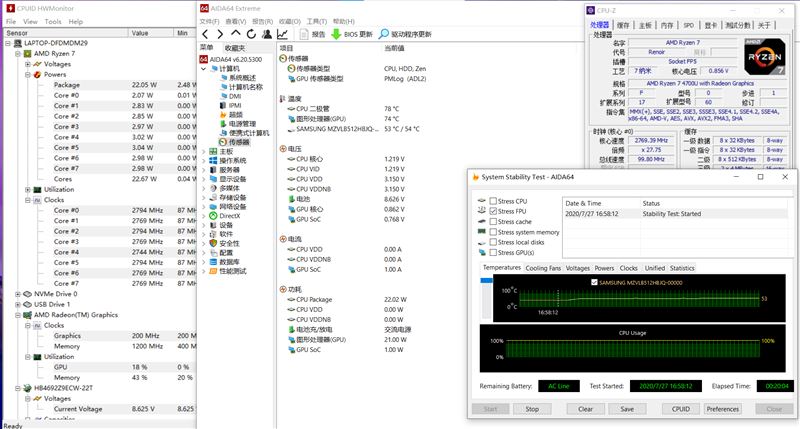This screenshot has height=429, width=800.
Task: Click the CPU Usage graph in Stability Test
Action: point(632,349)
